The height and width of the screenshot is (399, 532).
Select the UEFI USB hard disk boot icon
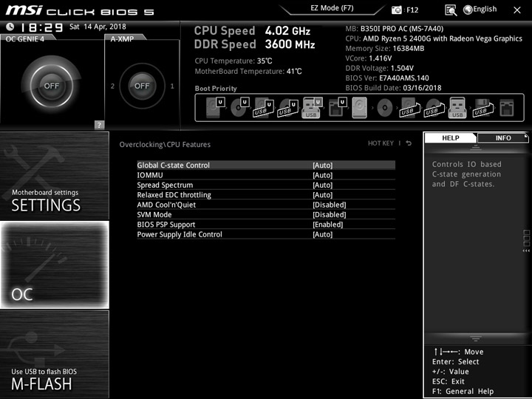(264, 108)
